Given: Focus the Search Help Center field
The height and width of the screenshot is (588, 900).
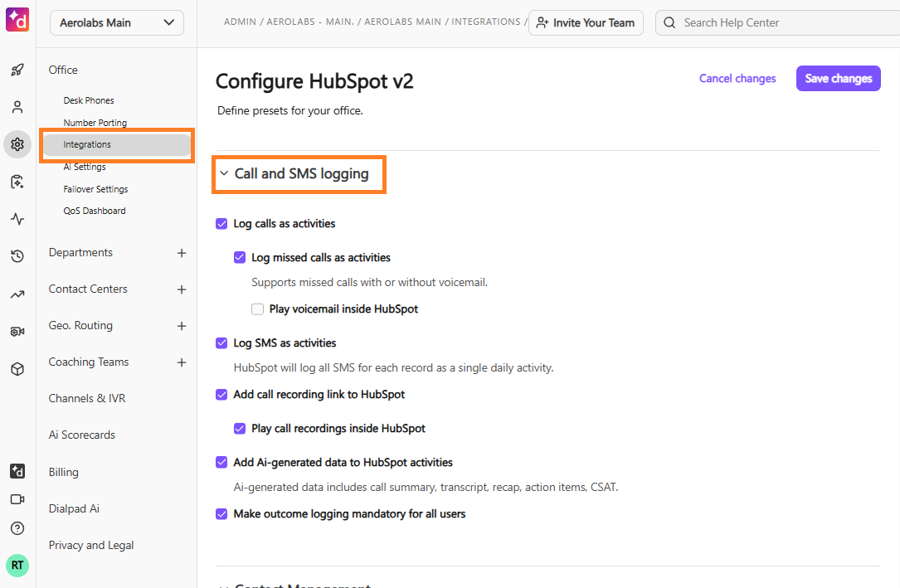Looking at the screenshot, I should (x=778, y=23).
